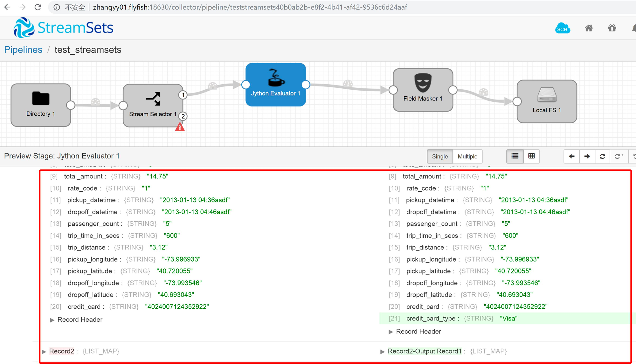
Task: Click the list view icon in Preview Stage
Action: pos(515,156)
